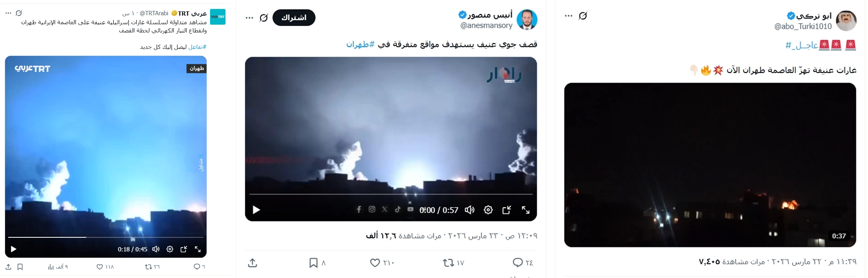Open the #طهران hashtag link
The height and width of the screenshot is (278, 868).
[360, 44]
